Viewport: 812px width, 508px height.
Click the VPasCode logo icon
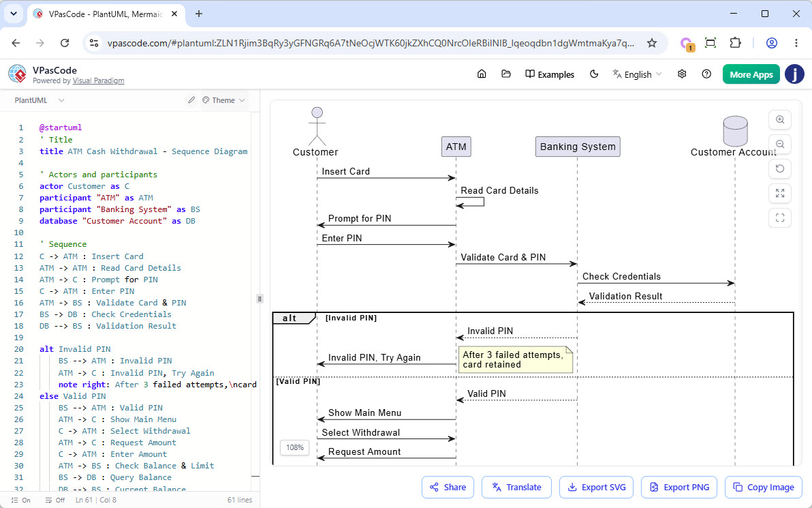17,74
